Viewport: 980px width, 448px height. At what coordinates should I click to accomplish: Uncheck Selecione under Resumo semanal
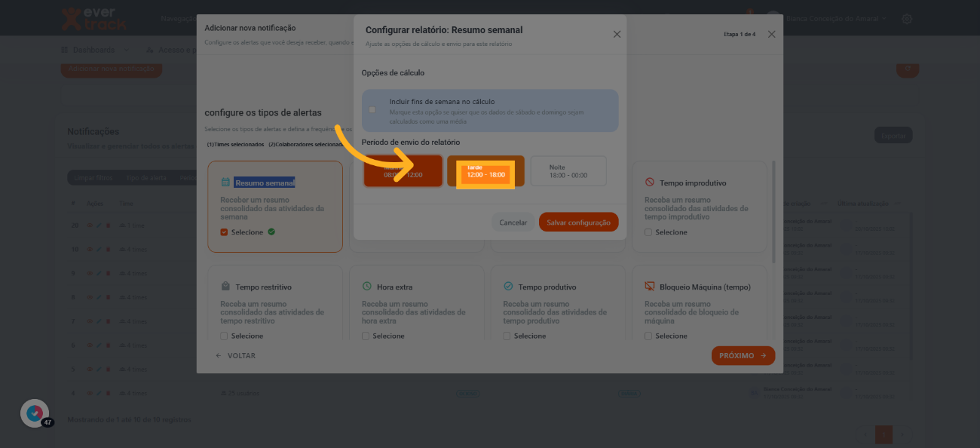[x=224, y=232]
